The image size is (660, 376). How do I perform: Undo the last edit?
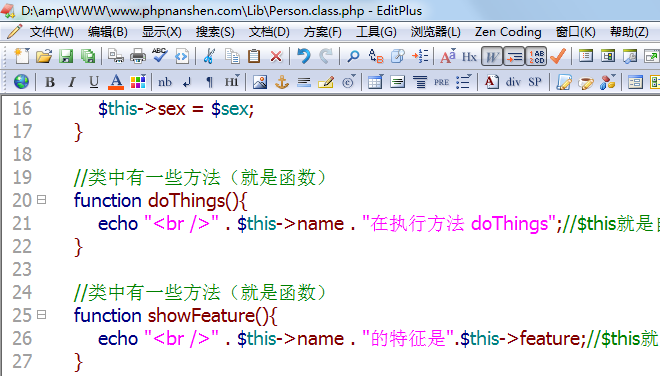point(303,56)
